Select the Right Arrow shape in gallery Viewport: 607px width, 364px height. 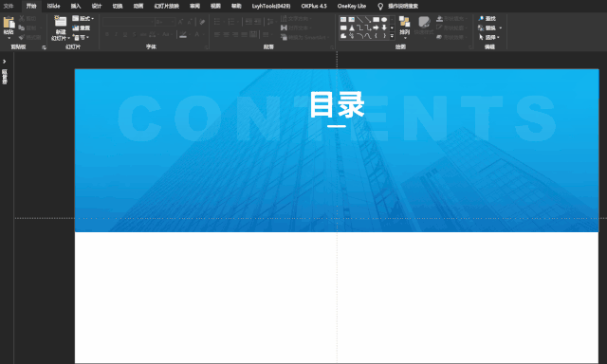pyautogui.click(x=376, y=27)
